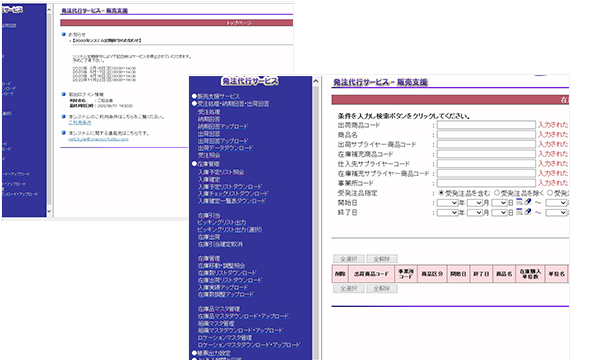Open 入庫確定一覧表ダウンロード in the side menu
Screen dimensions: 600x360
coord(232,200)
